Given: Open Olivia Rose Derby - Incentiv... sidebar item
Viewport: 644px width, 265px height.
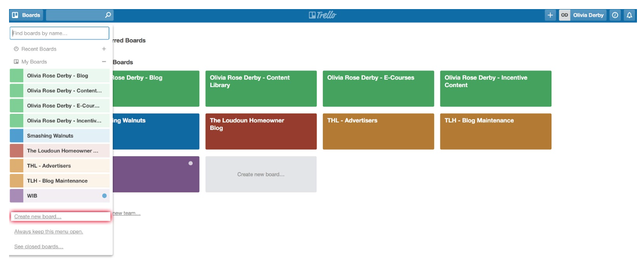Looking at the screenshot, I should [59, 120].
